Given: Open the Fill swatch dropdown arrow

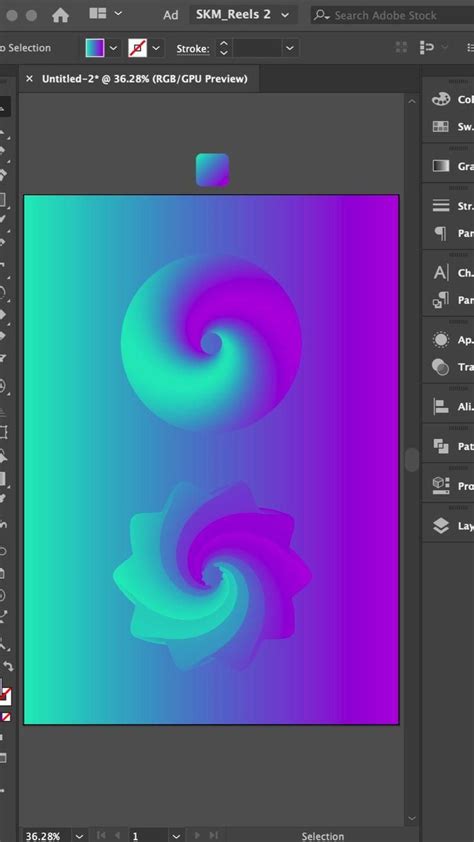Looking at the screenshot, I should pos(113,48).
